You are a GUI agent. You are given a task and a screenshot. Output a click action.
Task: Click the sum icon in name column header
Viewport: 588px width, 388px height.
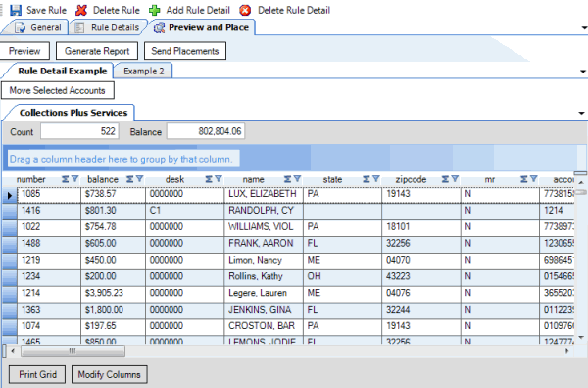click(x=287, y=179)
